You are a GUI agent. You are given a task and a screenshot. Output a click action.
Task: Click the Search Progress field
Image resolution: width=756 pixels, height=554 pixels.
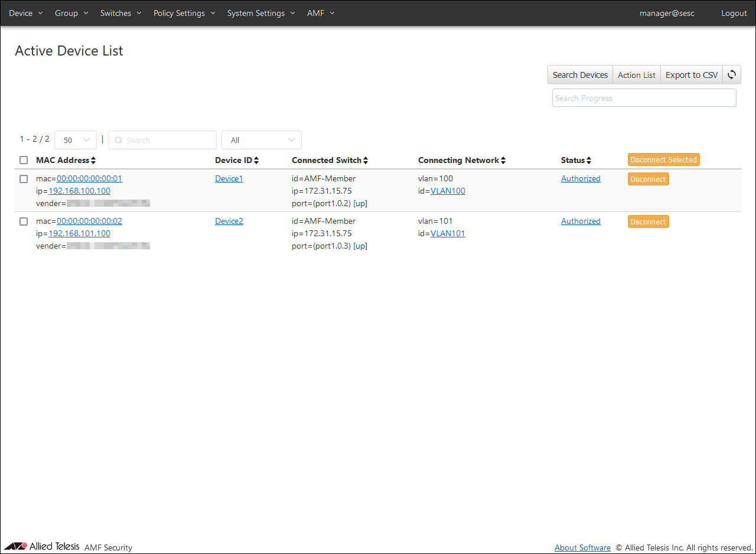644,98
